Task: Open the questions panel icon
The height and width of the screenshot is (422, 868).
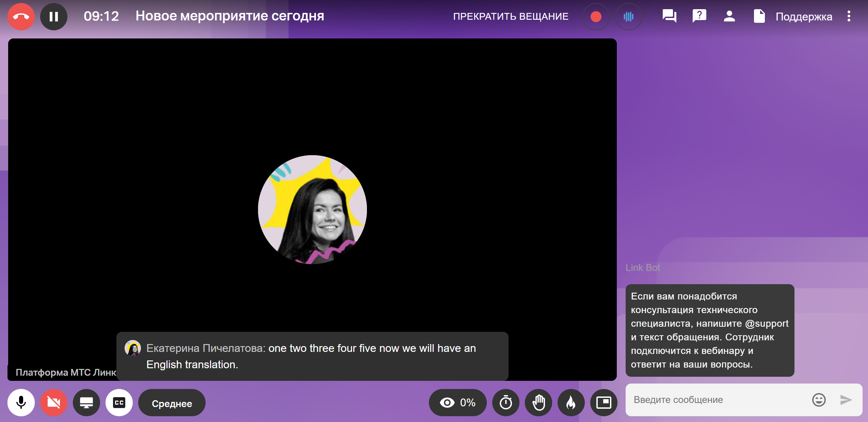Action: pos(699,16)
